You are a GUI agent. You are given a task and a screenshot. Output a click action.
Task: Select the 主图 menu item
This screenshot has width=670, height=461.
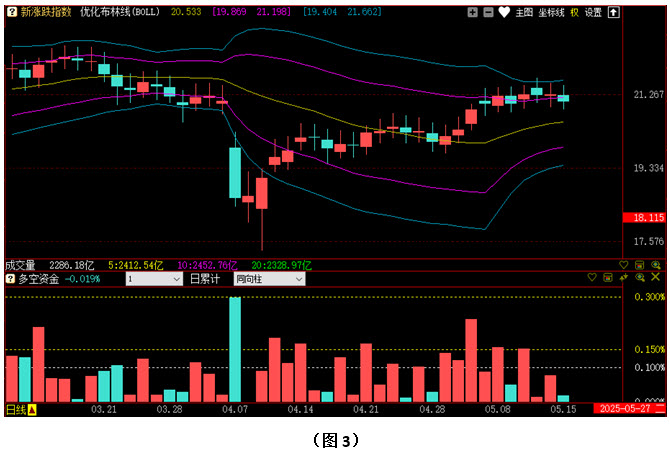(x=524, y=12)
